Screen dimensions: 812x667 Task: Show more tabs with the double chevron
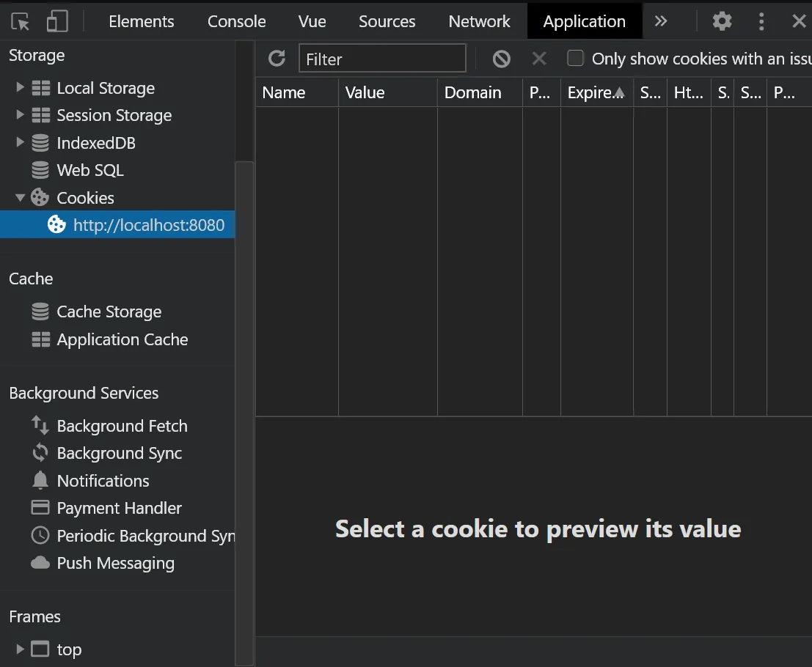(x=661, y=21)
